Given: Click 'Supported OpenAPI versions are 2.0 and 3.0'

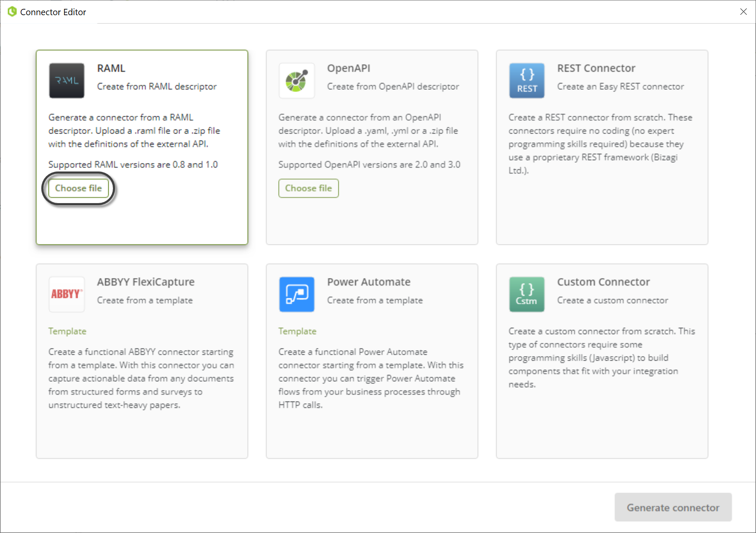Looking at the screenshot, I should 369,164.
